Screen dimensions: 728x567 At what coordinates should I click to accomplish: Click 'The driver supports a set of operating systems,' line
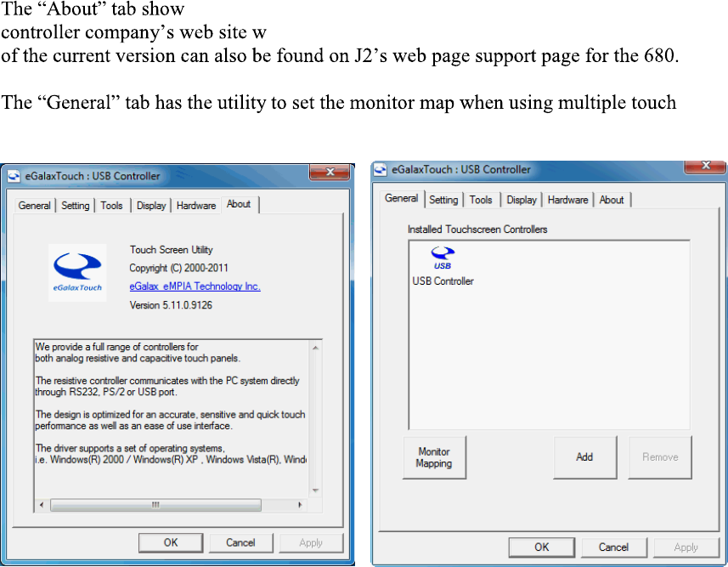pyautogui.click(x=131, y=449)
